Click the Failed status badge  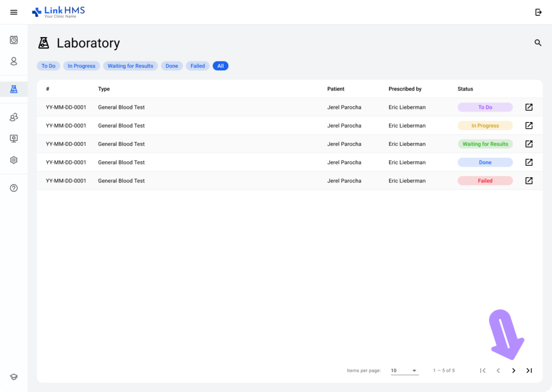[485, 181]
